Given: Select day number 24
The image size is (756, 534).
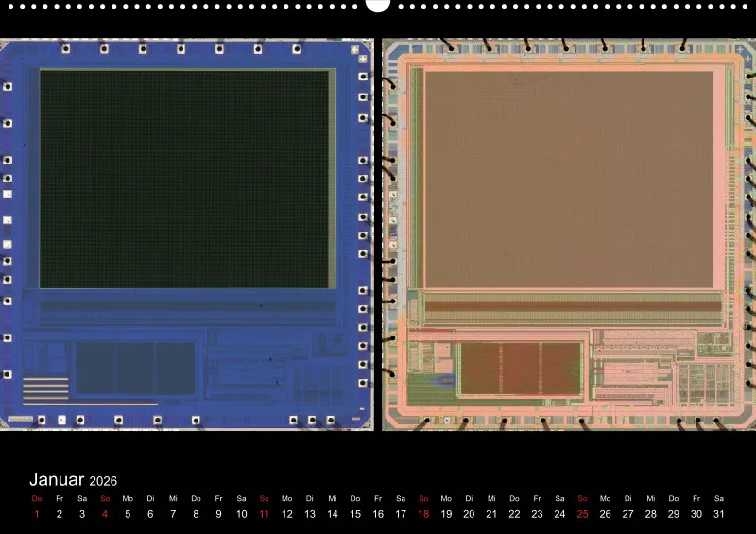Looking at the screenshot, I should [559, 514].
